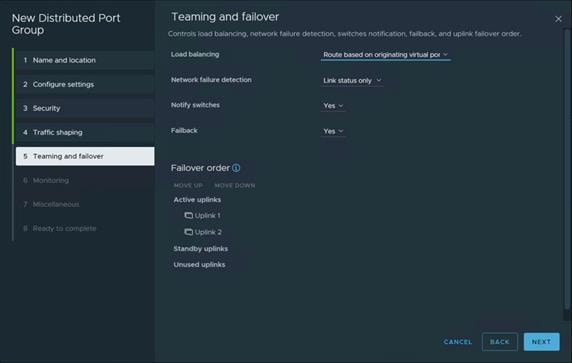
Task: Close the wizard with the X icon
Action: (x=558, y=19)
